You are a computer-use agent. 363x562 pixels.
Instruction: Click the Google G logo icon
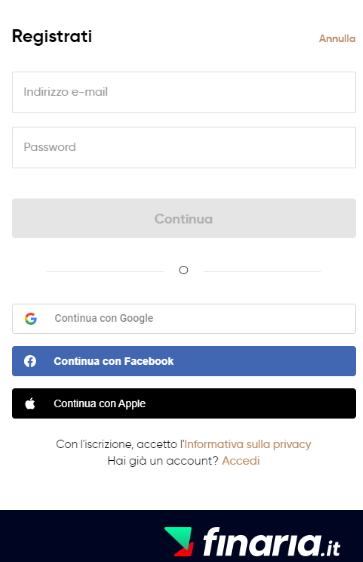click(x=31, y=318)
